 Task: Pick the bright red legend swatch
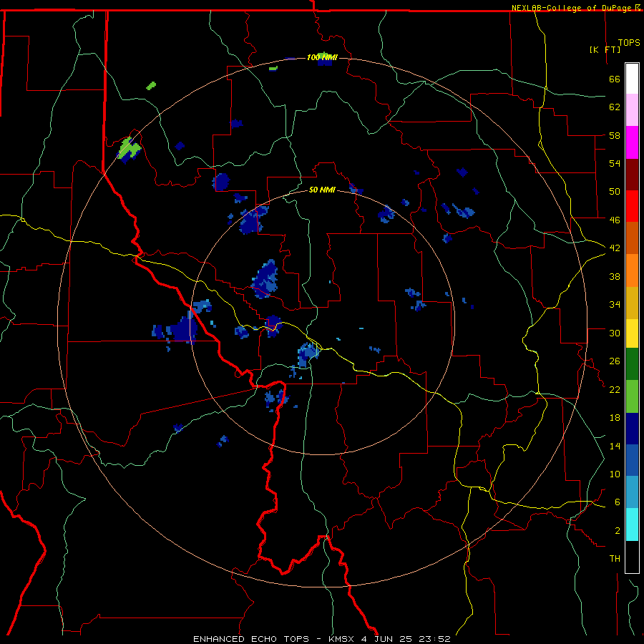pyautogui.click(x=632, y=206)
